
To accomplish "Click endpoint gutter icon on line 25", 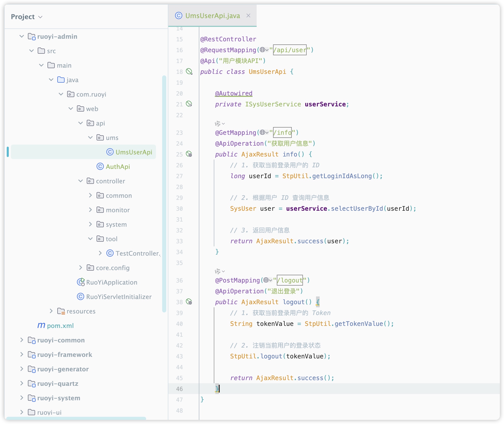I will (x=189, y=154).
